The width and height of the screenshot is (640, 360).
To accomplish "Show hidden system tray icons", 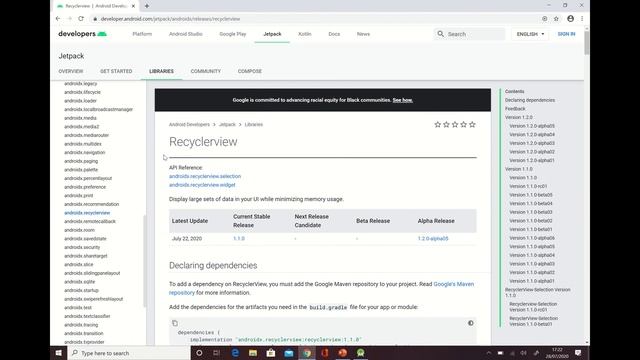I will (489, 353).
